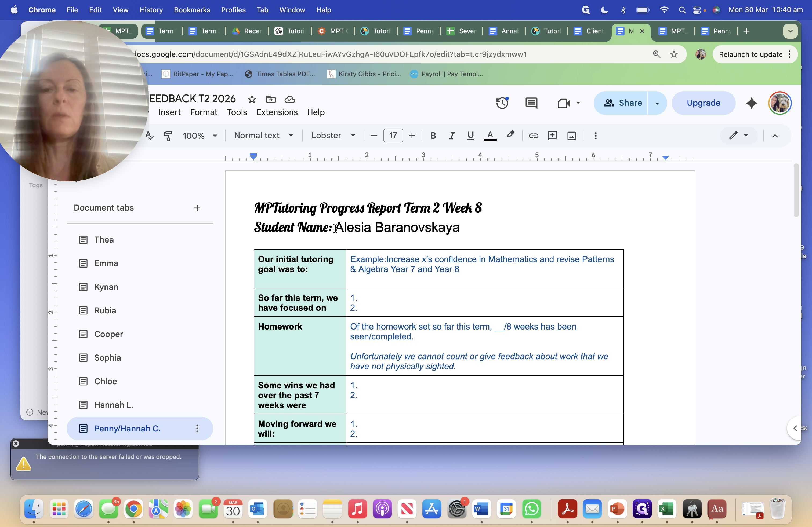
Task: Star the document next to title
Action: (252, 99)
